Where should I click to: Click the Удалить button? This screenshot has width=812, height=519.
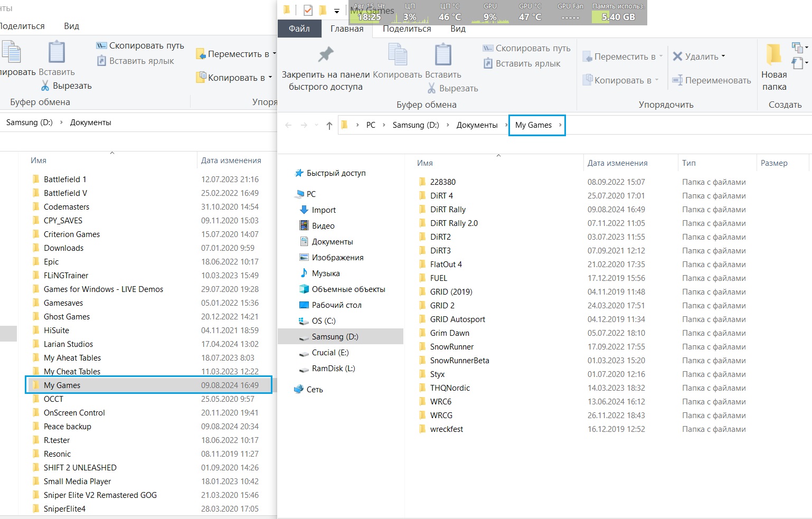(699, 56)
